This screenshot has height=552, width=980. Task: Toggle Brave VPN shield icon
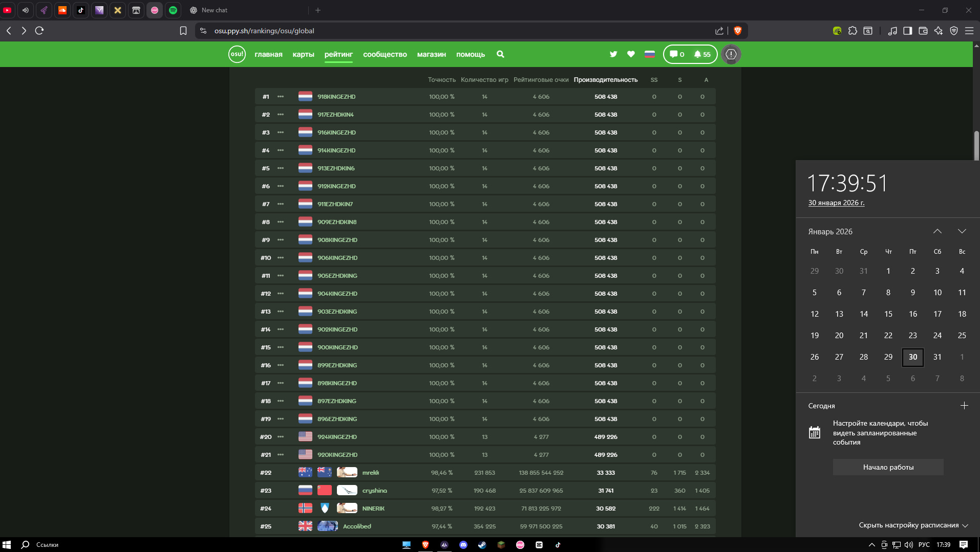click(x=953, y=31)
